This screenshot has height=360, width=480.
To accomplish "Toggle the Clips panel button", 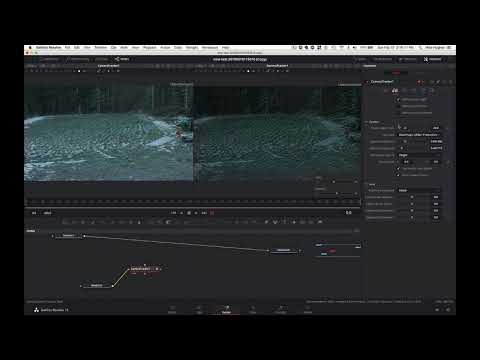I will (101, 59).
